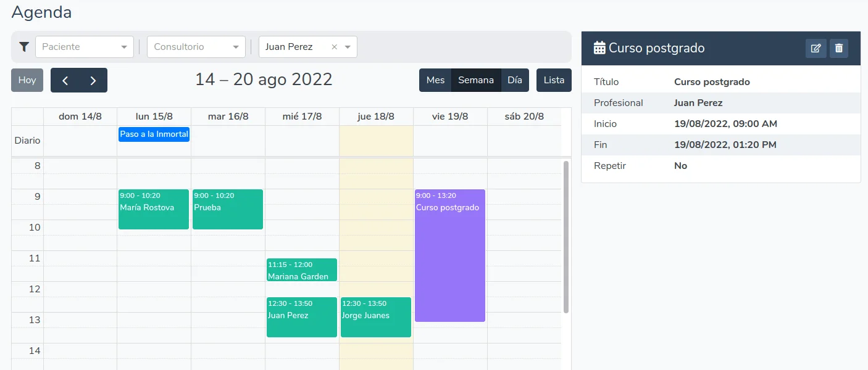Clear the Juan Perez selection with X
Image resolution: width=868 pixels, height=370 pixels.
[334, 47]
